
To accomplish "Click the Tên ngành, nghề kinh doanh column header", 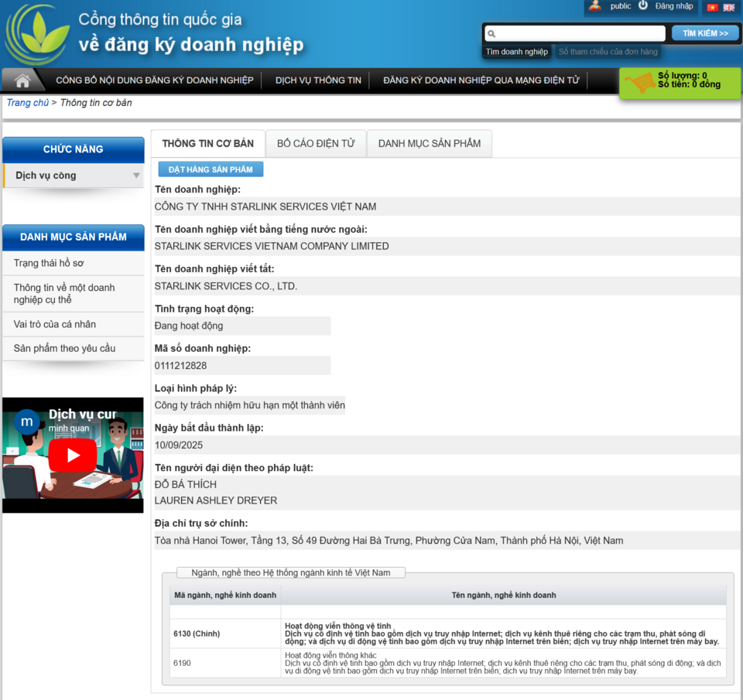I will click(504, 596).
